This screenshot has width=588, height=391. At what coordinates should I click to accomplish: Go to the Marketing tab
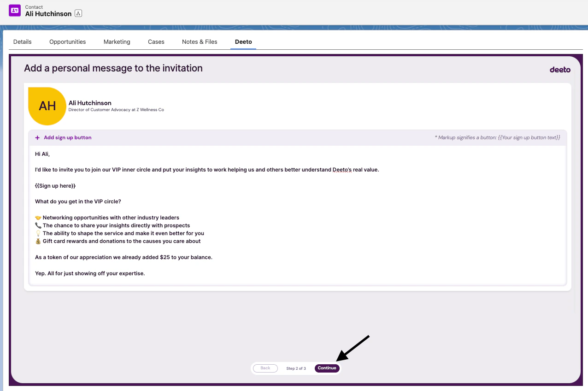tap(117, 41)
